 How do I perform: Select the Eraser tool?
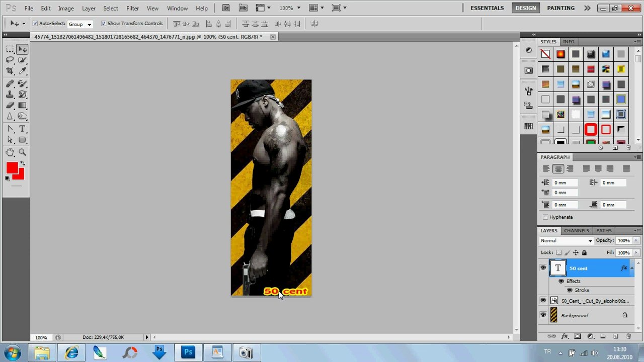tap(10, 106)
